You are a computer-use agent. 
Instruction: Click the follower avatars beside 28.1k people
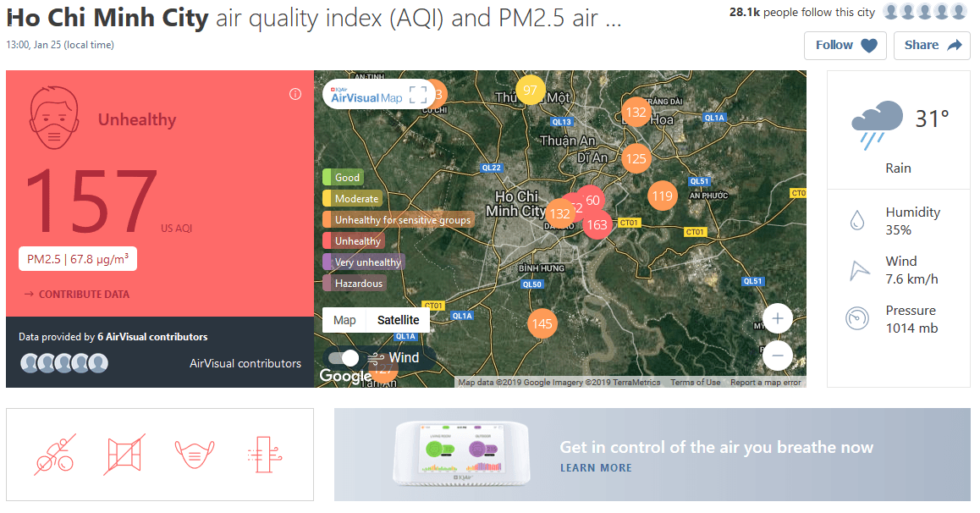[925, 12]
